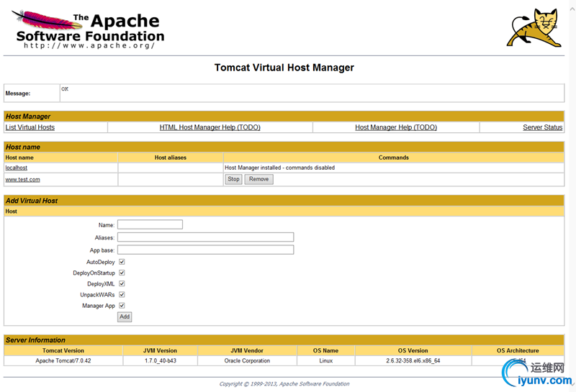Select the 'Linux' OS name cell
This screenshot has height=392, width=576.
326,361
